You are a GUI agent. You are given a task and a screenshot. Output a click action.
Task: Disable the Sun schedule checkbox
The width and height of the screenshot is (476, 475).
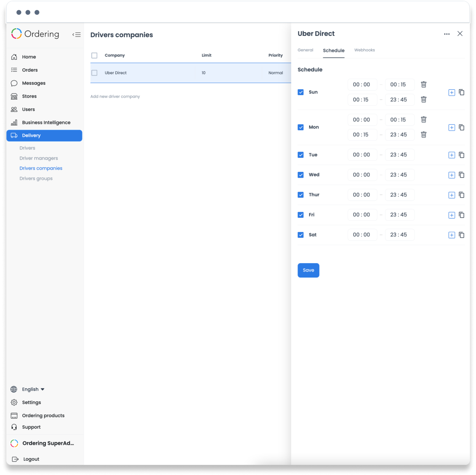coord(300,92)
